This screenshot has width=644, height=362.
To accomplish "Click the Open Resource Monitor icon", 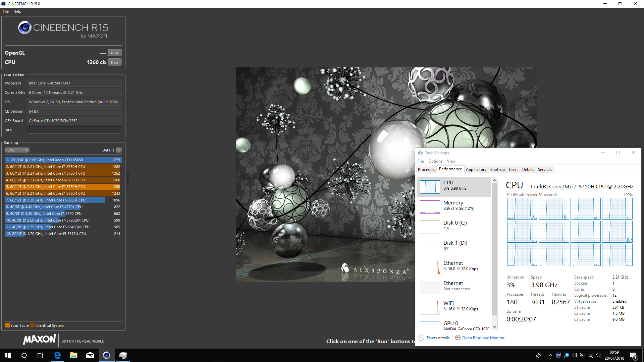I will pos(458,338).
